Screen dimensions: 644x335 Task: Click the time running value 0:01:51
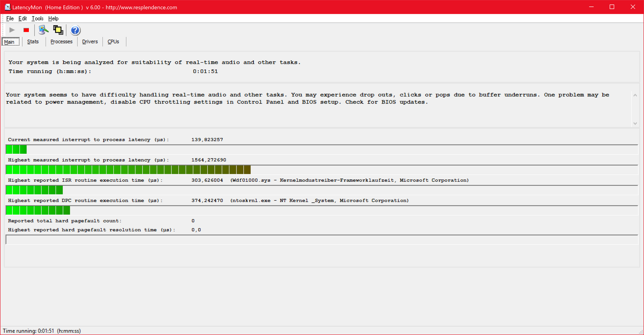coord(205,71)
